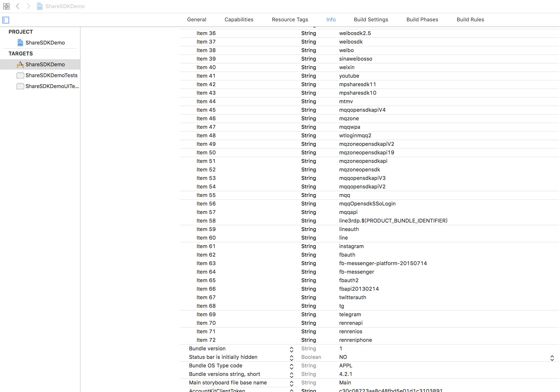Image resolution: width=560 pixels, height=392 pixels.
Task: Open Status bar is initially hidden key popup
Action: pyautogui.click(x=291, y=358)
